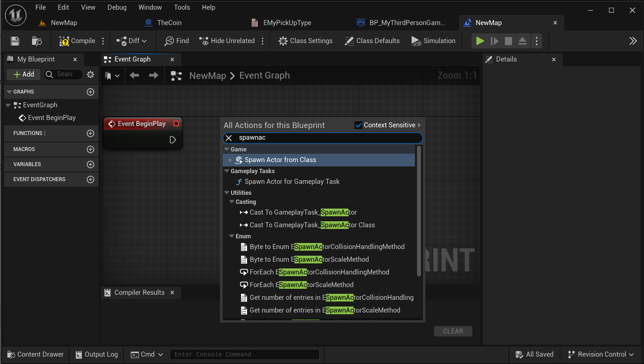Open the View menu
644x364 pixels.
tap(88, 7)
